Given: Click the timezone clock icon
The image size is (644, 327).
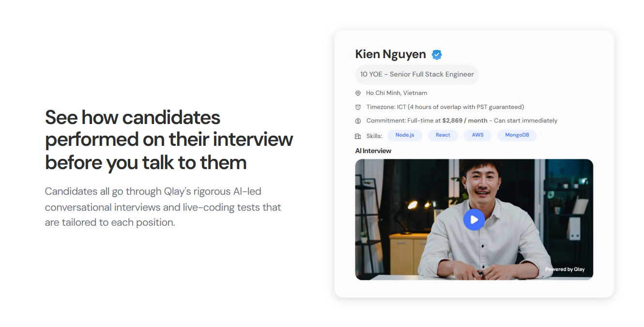Looking at the screenshot, I should pyautogui.click(x=358, y=107).
